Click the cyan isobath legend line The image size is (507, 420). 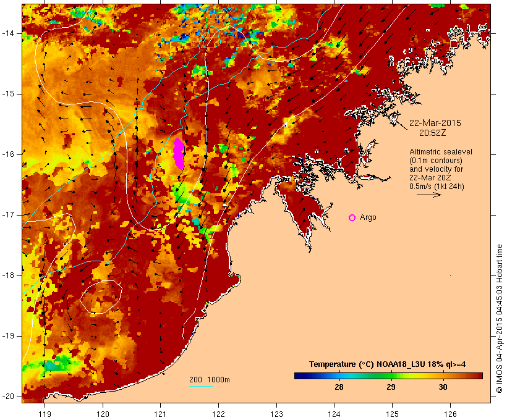[x=201, y=386]
